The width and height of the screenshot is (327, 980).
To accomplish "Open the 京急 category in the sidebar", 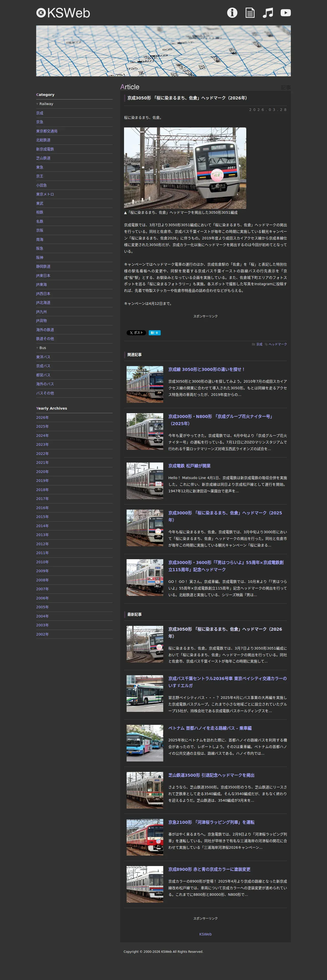I will click(39, 122).
